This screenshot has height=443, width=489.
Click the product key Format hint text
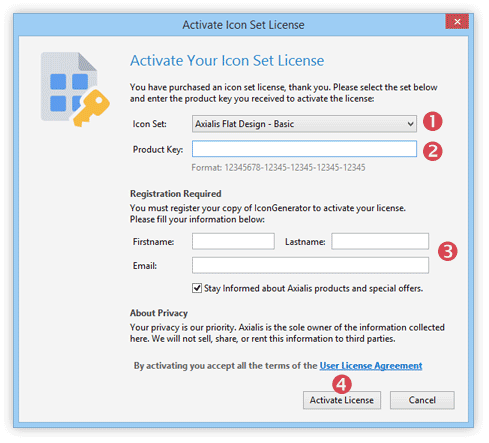(x=278, y=167)
